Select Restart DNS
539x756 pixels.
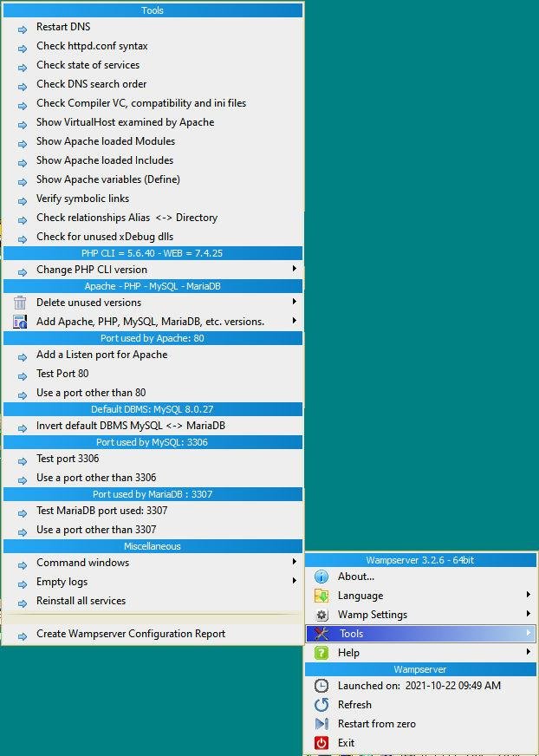[153, 27]
